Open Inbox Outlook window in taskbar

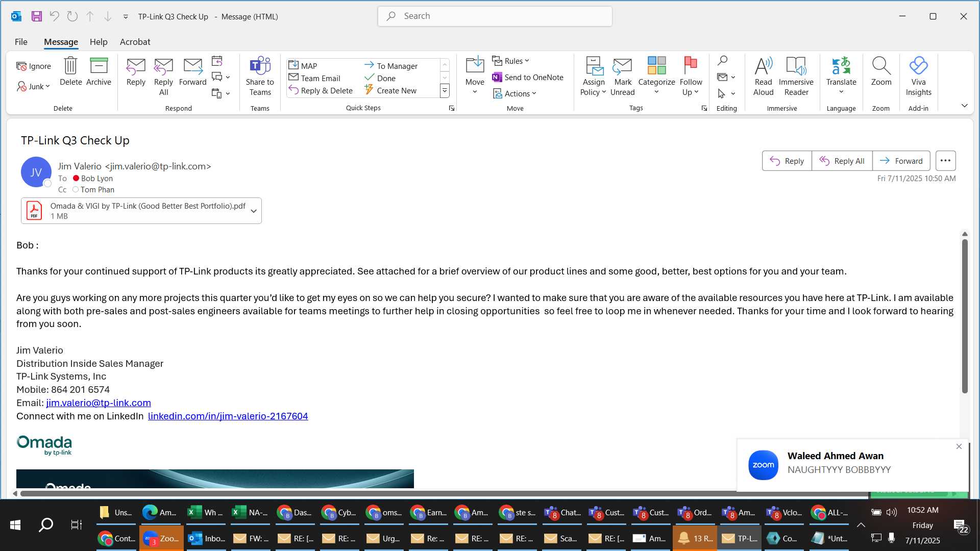[x=206, y=538]
